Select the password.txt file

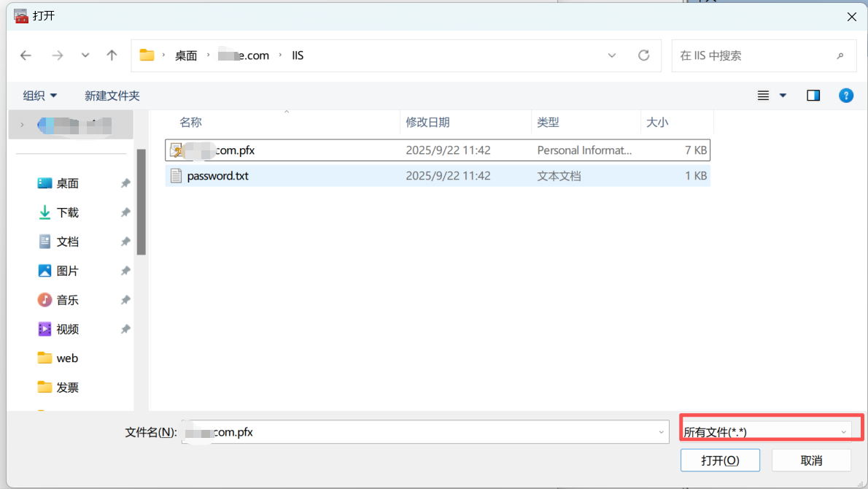[217, 176]
